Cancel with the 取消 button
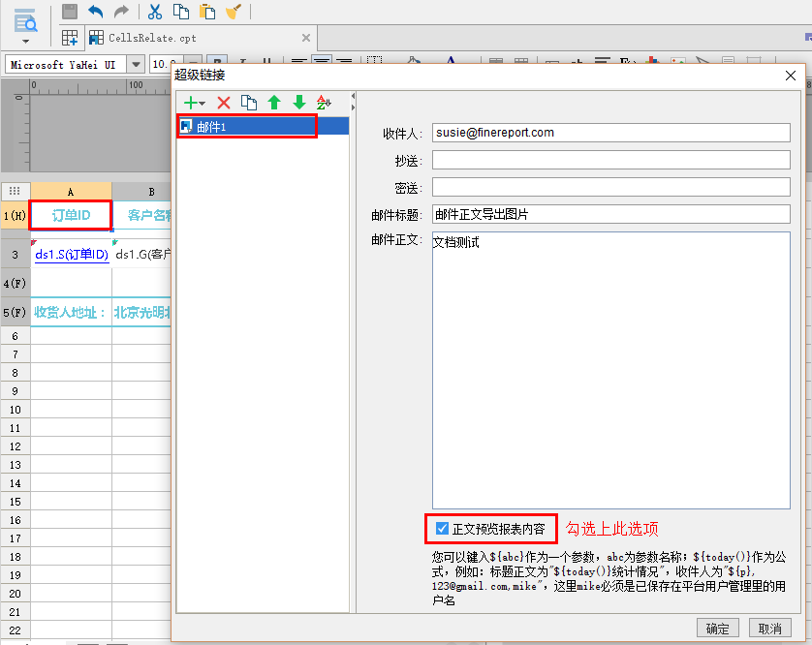The image size is (812, 645). click(x=770, y=629)
